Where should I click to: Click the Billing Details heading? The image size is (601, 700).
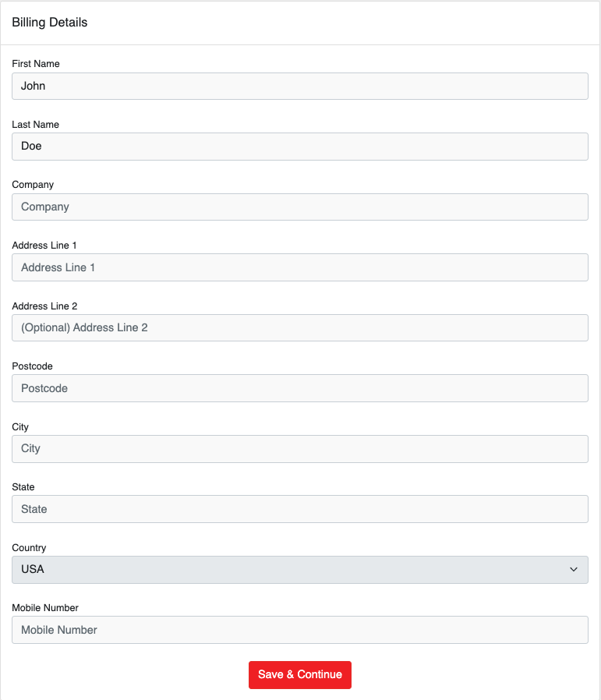50,23
